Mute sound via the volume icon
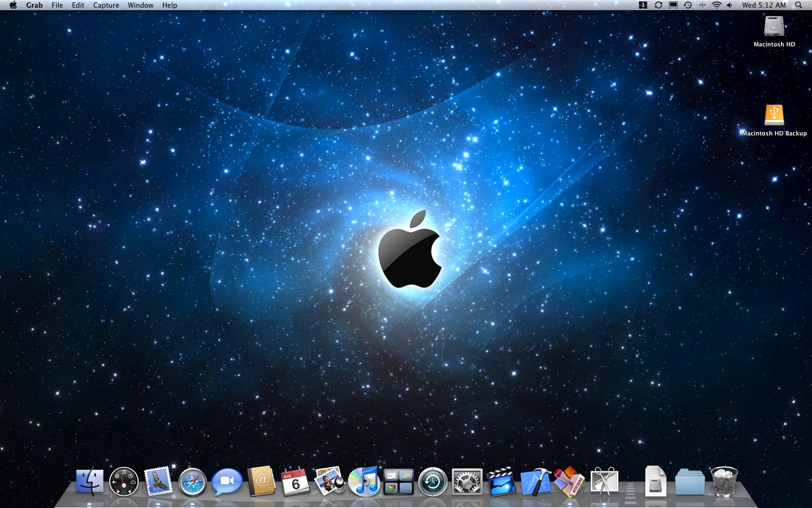Image resolution: width=812 pixels, height=508 pixels. pos(730,5)
